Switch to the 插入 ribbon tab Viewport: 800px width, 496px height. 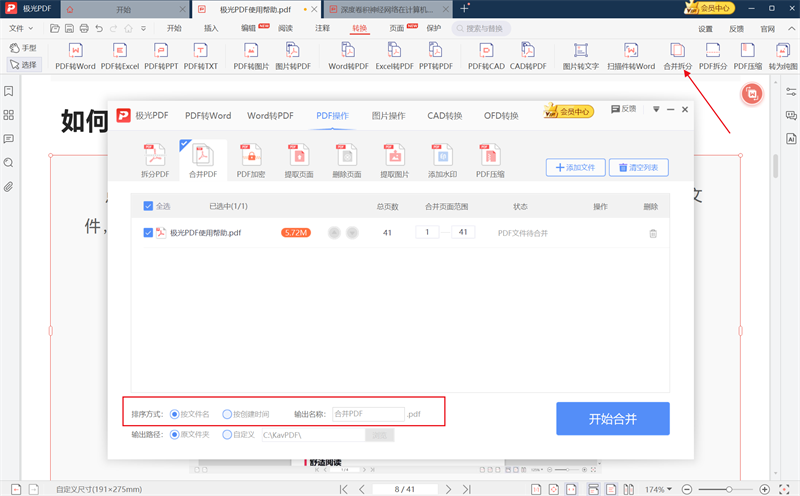pos(211,28)
